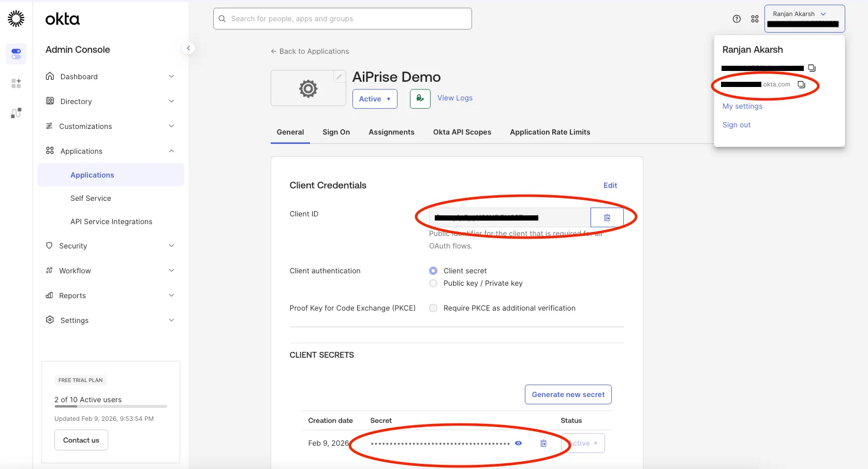Expand the Dashboard menu chevron
This screenshot has width=868, height=469.
coord(171,76)
